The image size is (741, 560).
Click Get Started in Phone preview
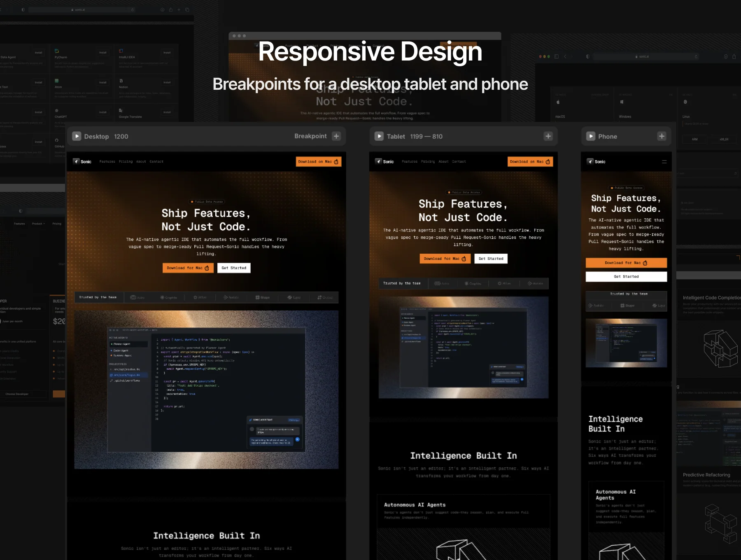coord(626,276)
